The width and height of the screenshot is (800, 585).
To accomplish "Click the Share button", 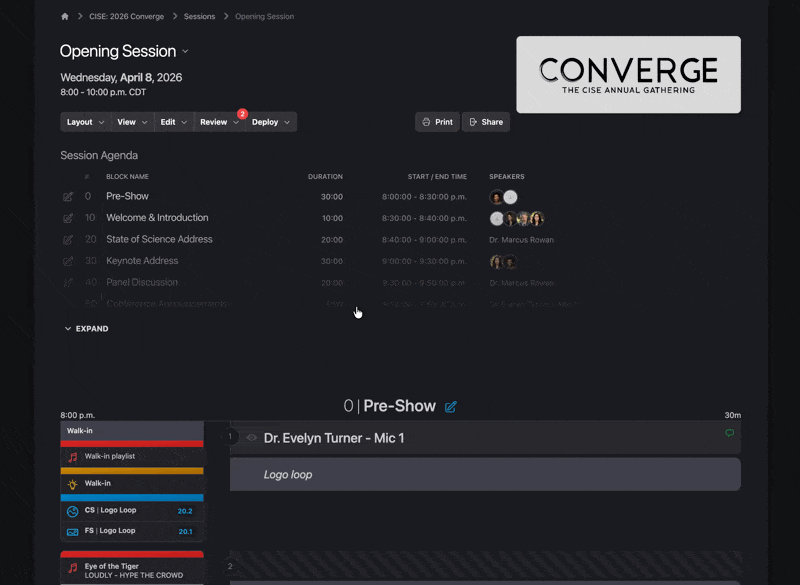I will [486, 122].
